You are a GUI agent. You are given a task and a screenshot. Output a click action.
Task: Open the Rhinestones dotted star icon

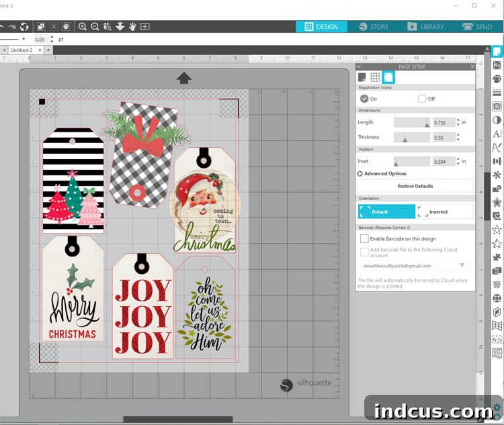[497, 230]
